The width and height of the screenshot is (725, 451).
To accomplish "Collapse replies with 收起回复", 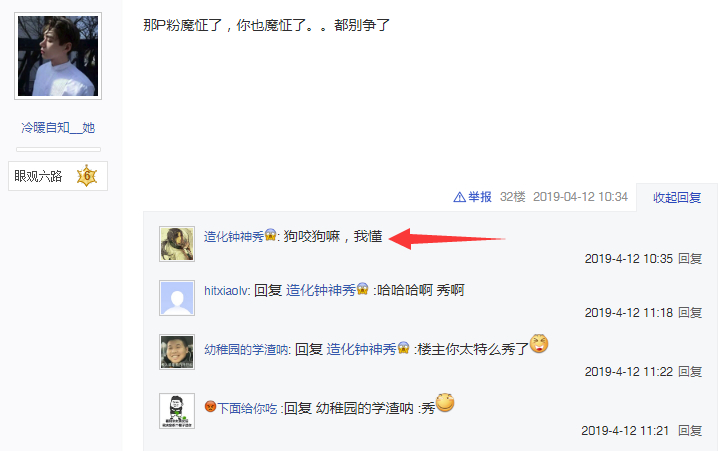I will tap(677, 198).
